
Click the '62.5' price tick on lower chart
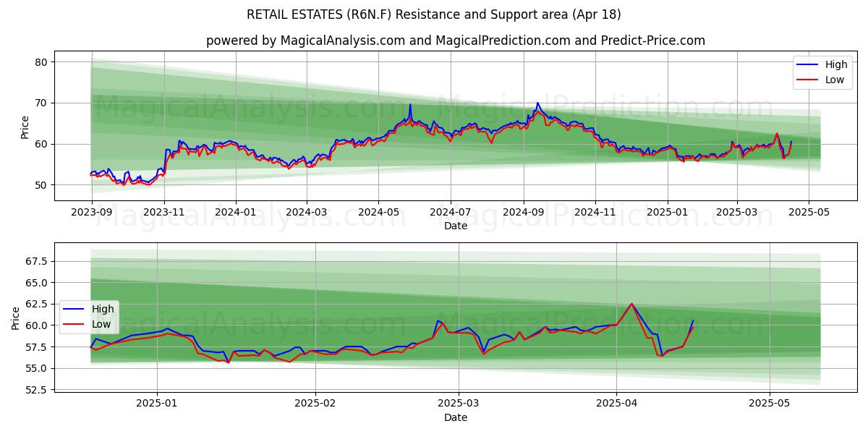point(35,304)
